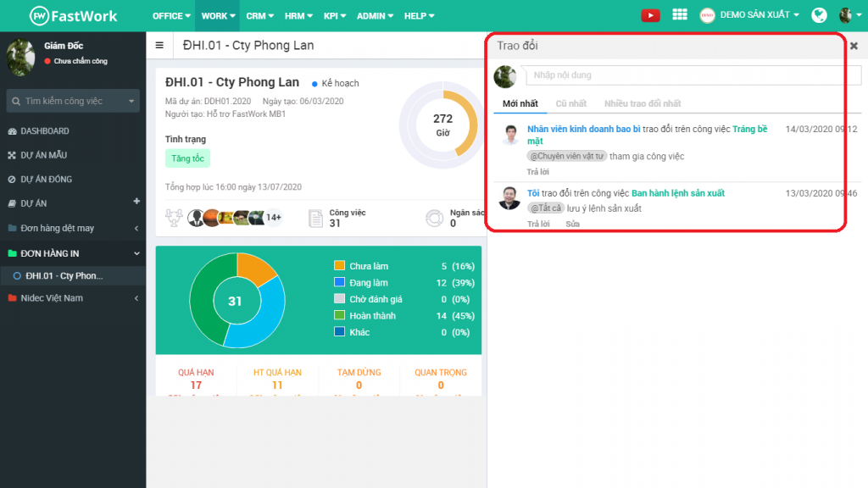Click the avatar next to comment input
This screenshot has width=868, height=488.
click(x=505, y=76)
